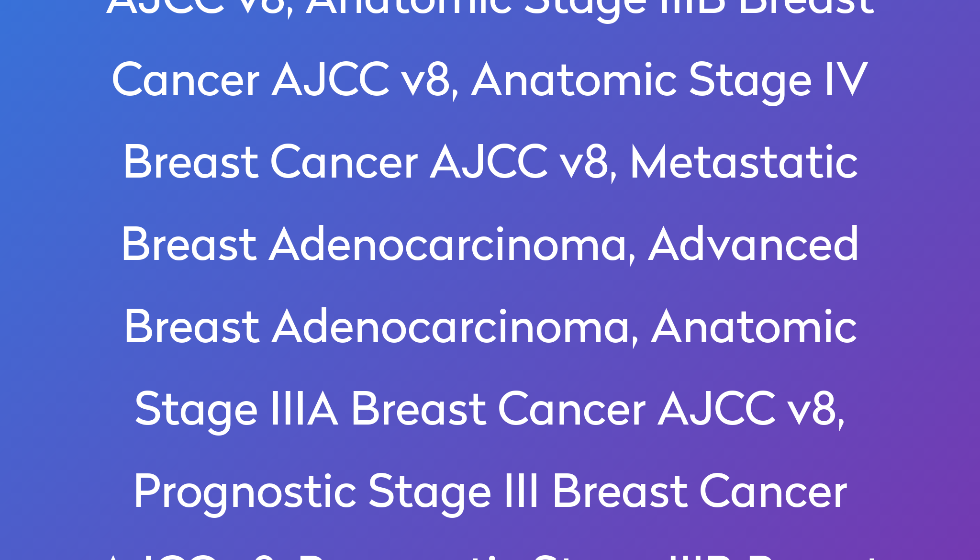This screenshot has height=560, width=980.
Task: Click the word "Stage" beginning the IIIA line
Action: point(196,410)
